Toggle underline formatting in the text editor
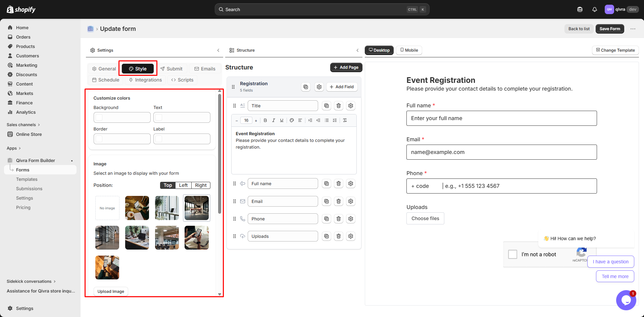 click(x=282, y=120)
